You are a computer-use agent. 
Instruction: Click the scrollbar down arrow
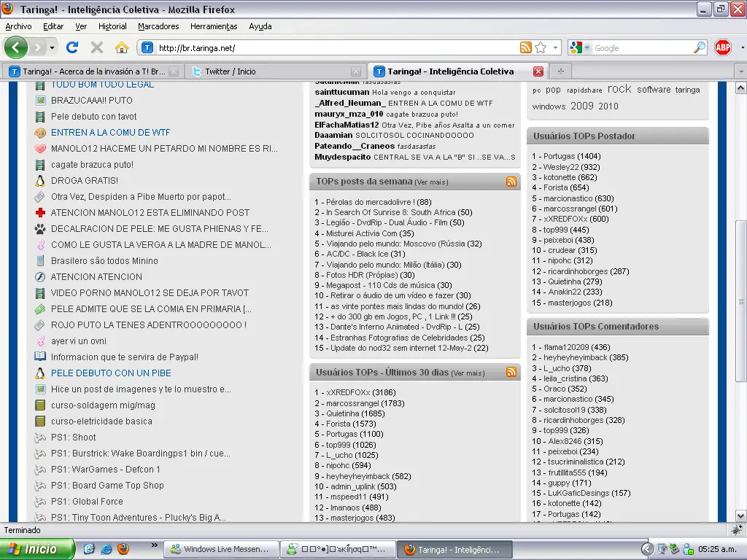point(741,516)
